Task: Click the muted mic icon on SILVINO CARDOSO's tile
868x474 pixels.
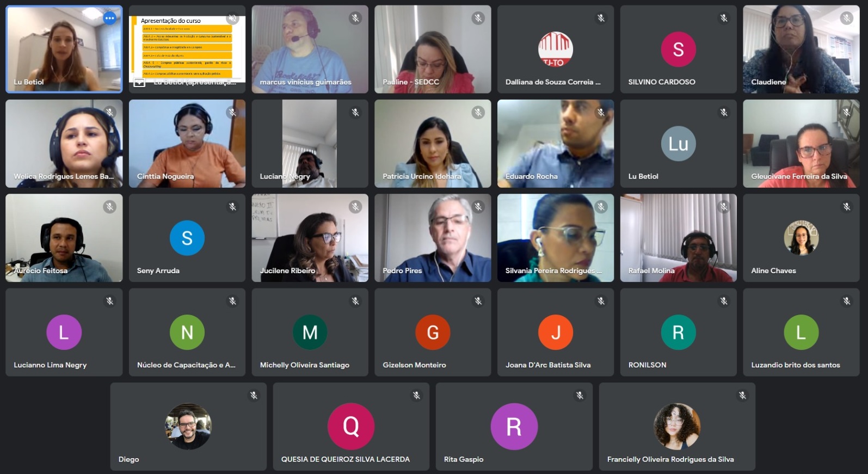Action: coord(724,18)
